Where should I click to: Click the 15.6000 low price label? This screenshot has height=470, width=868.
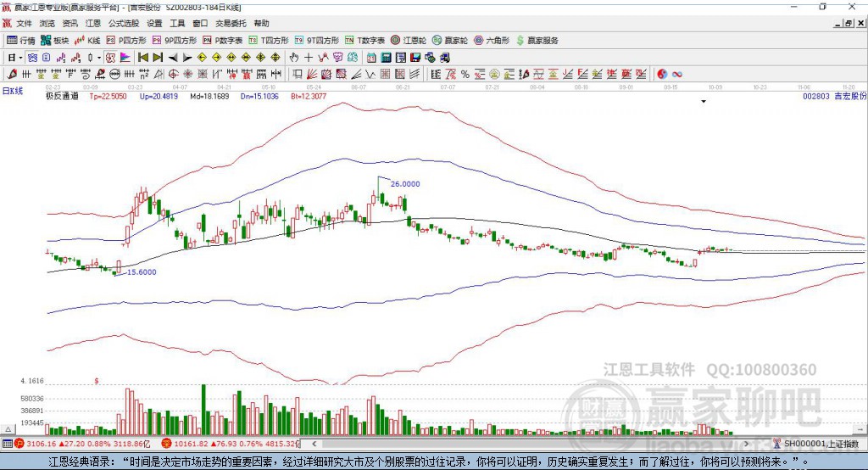tap(142, 272)
